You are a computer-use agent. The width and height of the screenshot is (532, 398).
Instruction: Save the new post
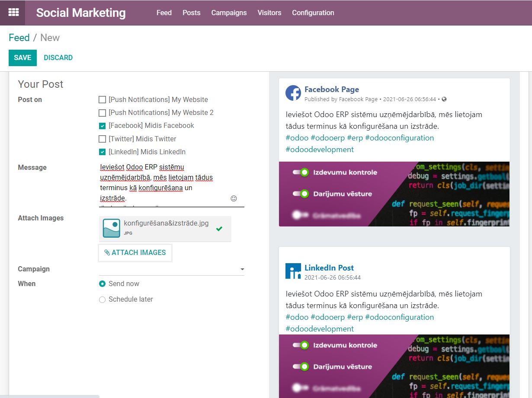[x=22, y=57]
